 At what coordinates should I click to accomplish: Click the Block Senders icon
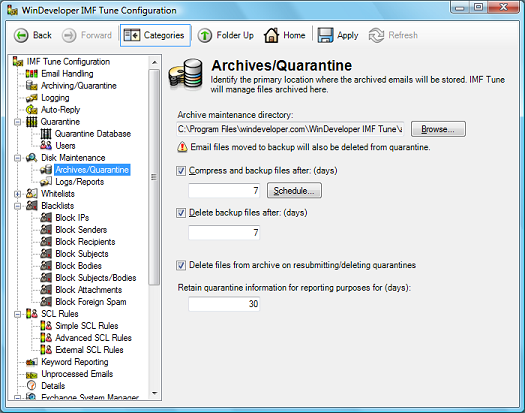[x=46, y=230]
